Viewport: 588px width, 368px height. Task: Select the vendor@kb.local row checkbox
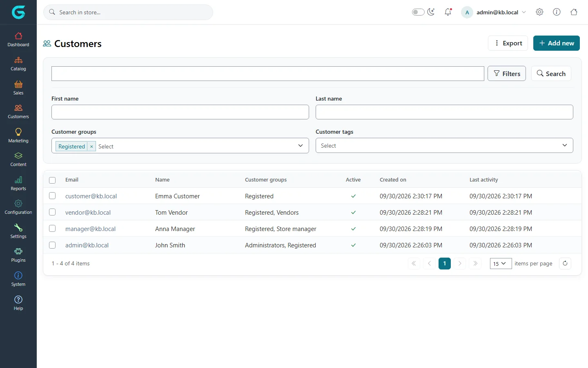(x=52, y=212)
